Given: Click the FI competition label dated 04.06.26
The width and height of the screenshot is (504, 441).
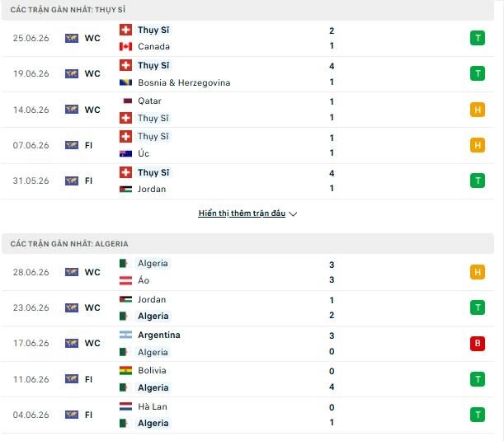Looking at the screenshot, I should 88,415.
